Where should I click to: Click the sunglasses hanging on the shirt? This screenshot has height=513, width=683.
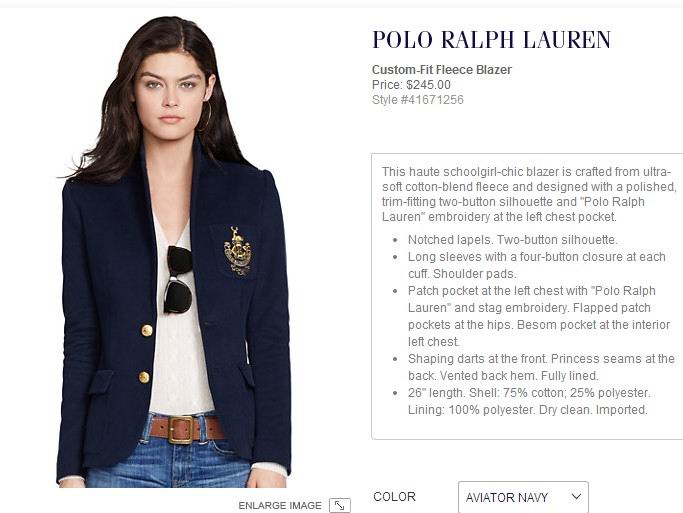pos(179,280)
